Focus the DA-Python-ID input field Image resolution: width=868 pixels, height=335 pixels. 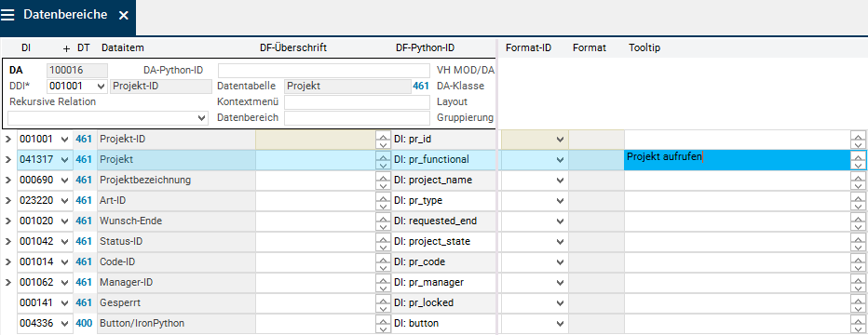point(324,70)
